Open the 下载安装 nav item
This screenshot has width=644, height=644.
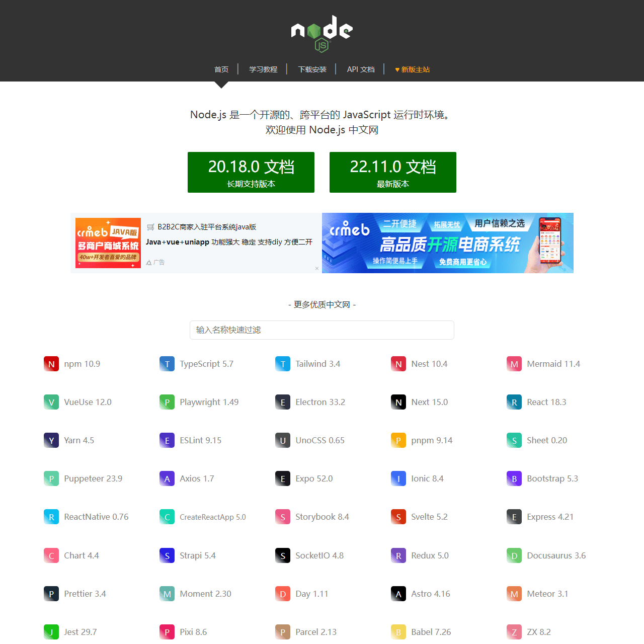[x=312, y=69]
